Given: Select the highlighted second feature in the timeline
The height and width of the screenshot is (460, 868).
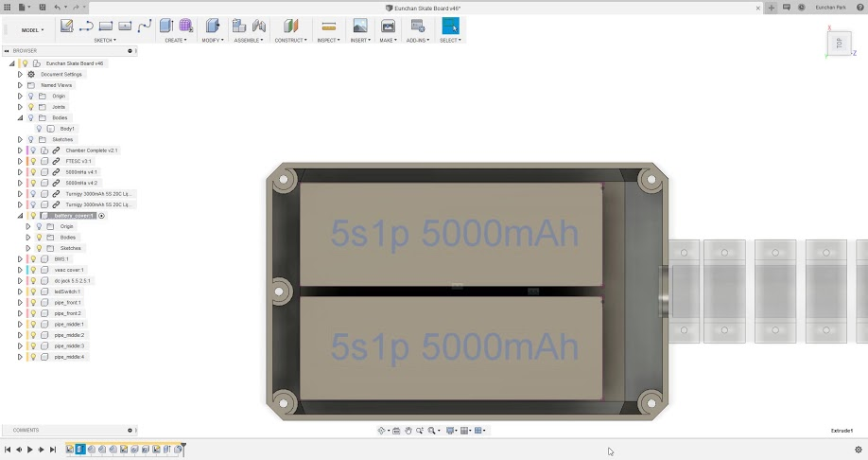Looking at the screenshot, I should click(x=80, y=449).
